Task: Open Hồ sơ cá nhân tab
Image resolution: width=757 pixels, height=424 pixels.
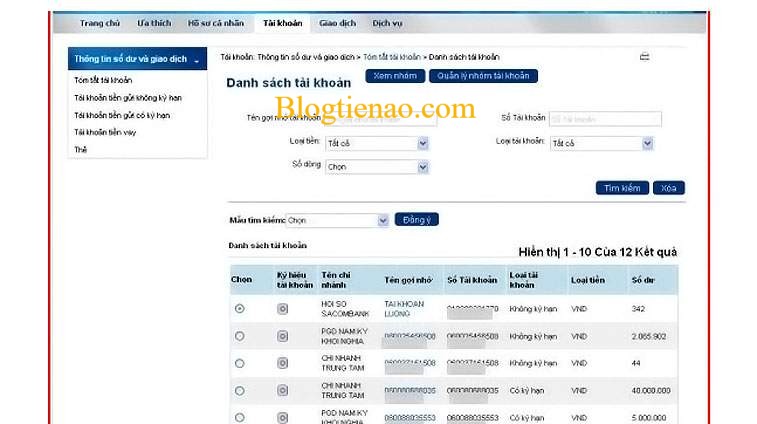Action: 216,23
